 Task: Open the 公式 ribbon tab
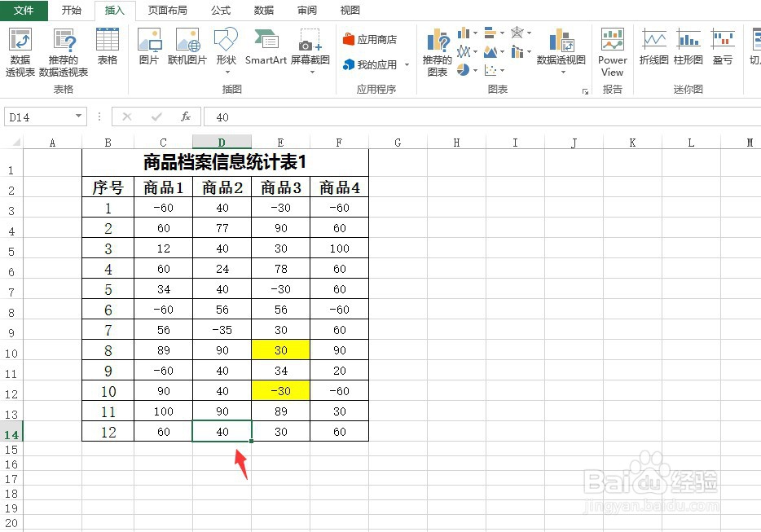click(x=221, y=11)
